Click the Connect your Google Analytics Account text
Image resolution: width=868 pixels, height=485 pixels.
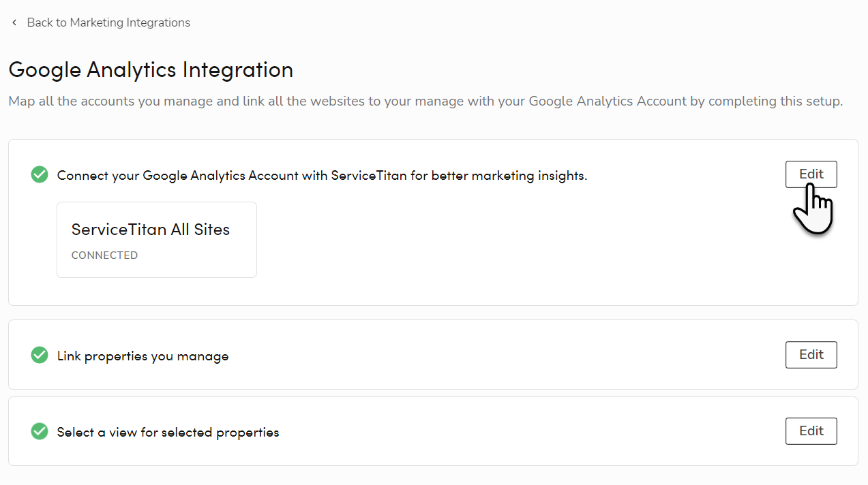point(322,176)
